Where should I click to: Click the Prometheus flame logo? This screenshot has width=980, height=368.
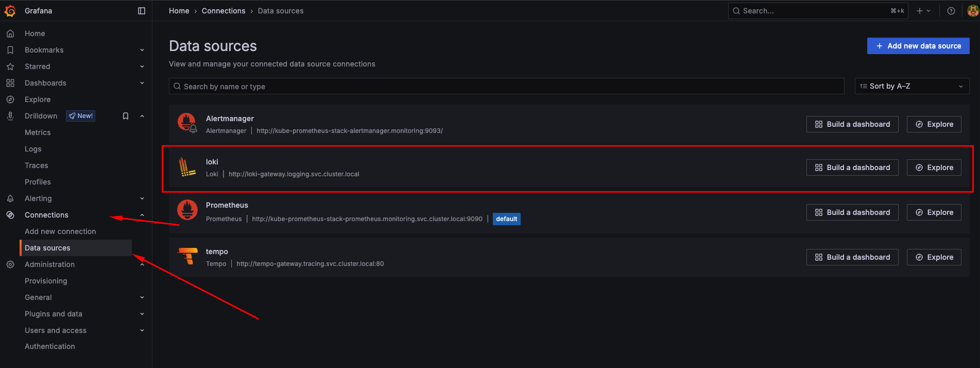[187, 210]
